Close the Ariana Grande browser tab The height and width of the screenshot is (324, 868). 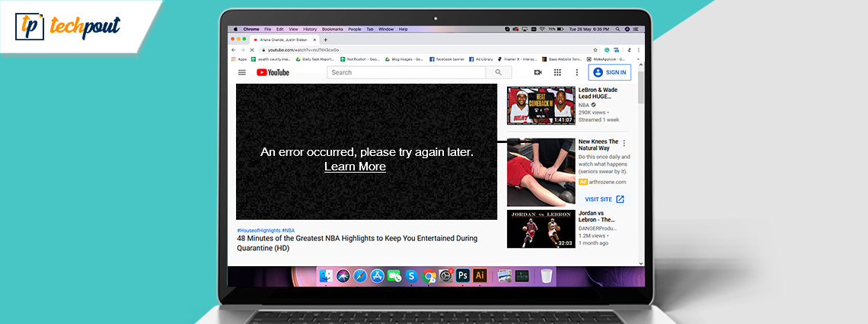coord(315,40)
